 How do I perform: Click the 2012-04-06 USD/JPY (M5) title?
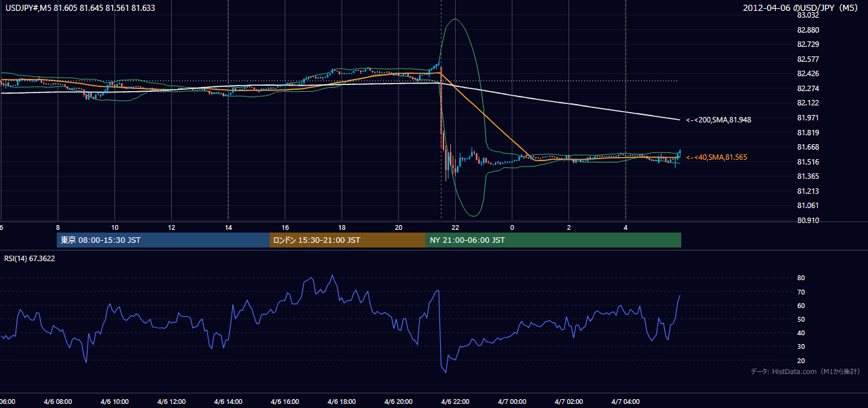(801, 8)
